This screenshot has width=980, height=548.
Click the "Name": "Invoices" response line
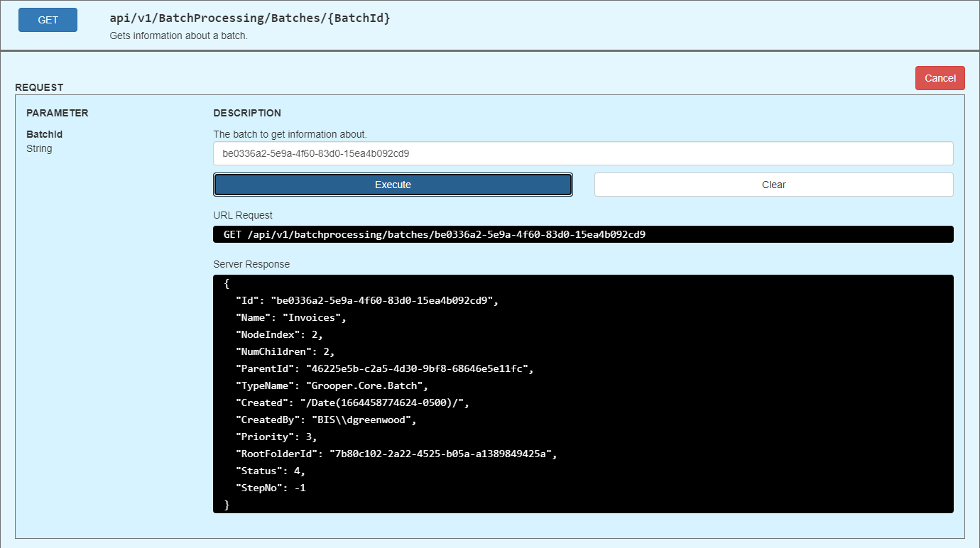(291, 317)
